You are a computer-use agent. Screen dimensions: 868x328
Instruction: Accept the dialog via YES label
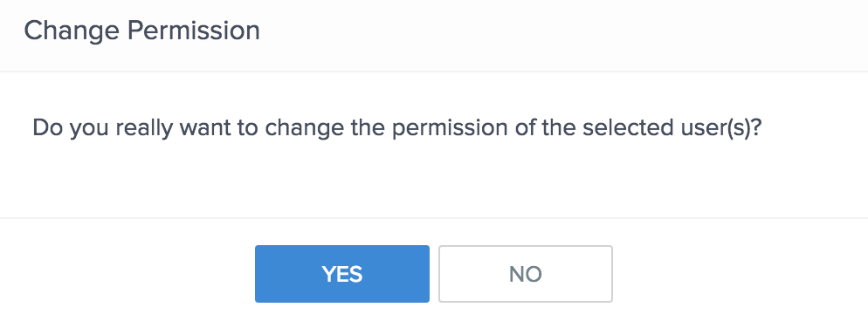(342, 274)
